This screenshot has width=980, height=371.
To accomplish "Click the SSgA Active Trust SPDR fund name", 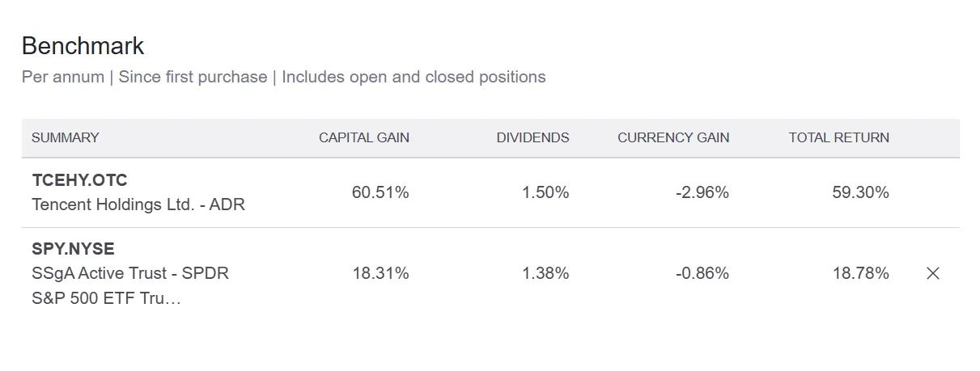I will pos(129,273).
